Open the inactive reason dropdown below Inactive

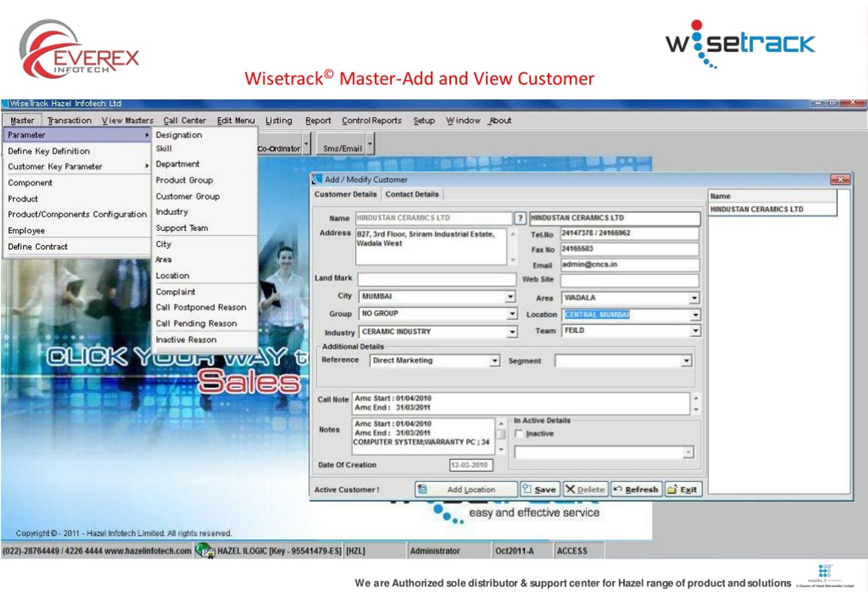point(688,453)
